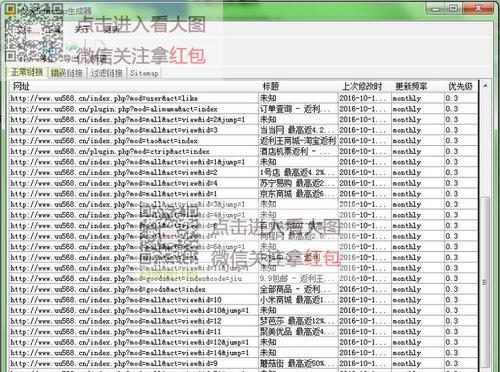Viewport: 500px width, 372px height.
Task: Click the title cell 蘑菇街 最高返50%
Action: point(298,363)
